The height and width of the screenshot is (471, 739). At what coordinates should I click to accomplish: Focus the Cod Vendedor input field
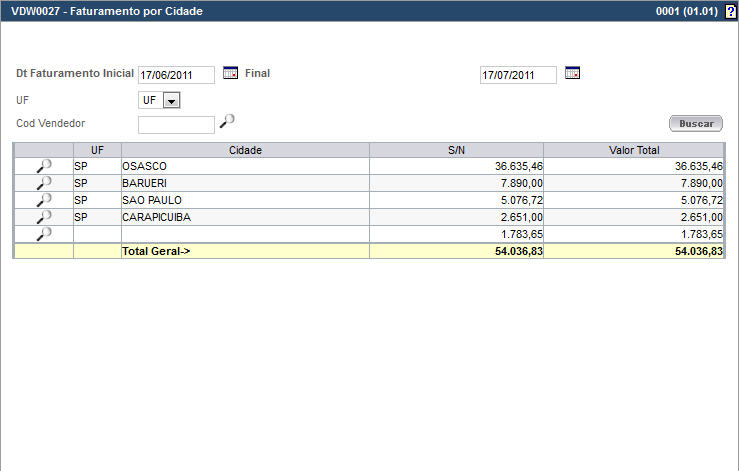[x=176, y=125]
